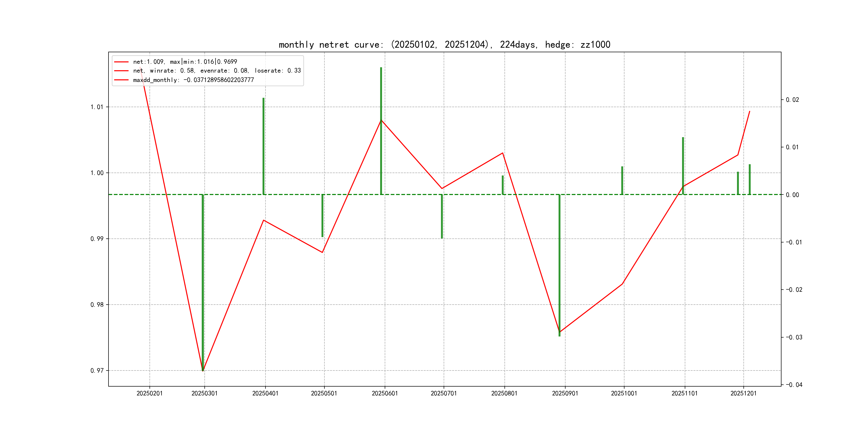
Task: Click the red curve's final endpoint
Action: (749, 111)
